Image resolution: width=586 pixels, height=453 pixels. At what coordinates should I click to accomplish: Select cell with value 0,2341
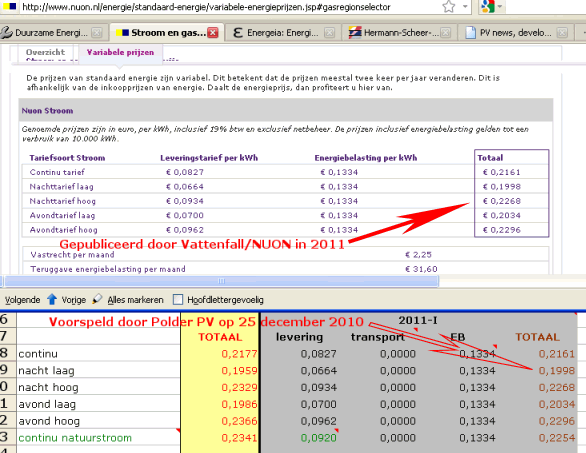[x=220, y=438]
